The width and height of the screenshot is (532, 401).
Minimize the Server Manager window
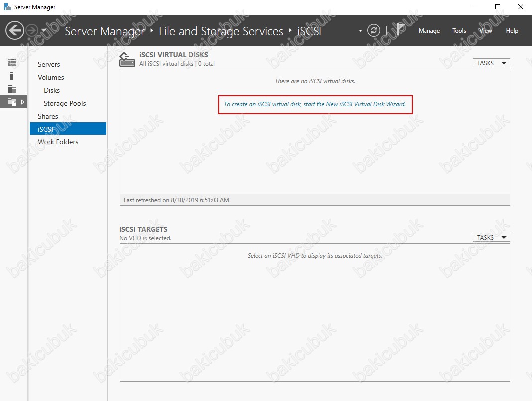click(x=475, y=7)
